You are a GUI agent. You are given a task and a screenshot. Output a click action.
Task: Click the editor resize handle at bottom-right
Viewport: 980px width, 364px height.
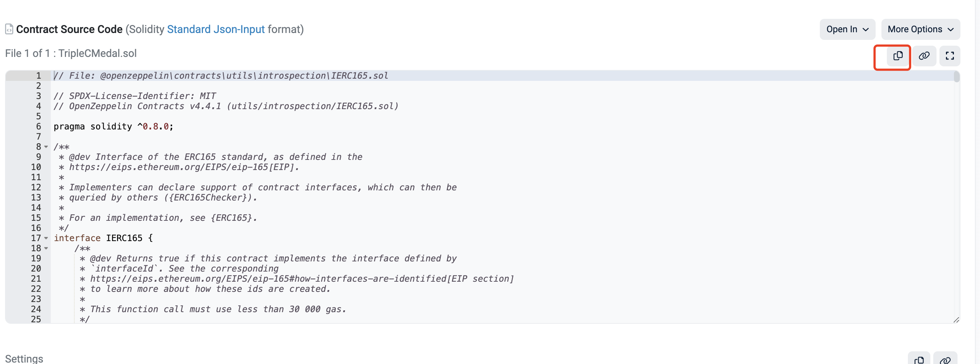point(956,320)
